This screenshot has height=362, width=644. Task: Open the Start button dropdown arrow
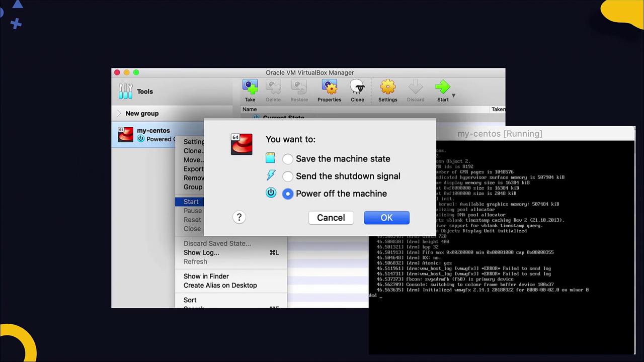pyautogui.click(x=453, y=96)
